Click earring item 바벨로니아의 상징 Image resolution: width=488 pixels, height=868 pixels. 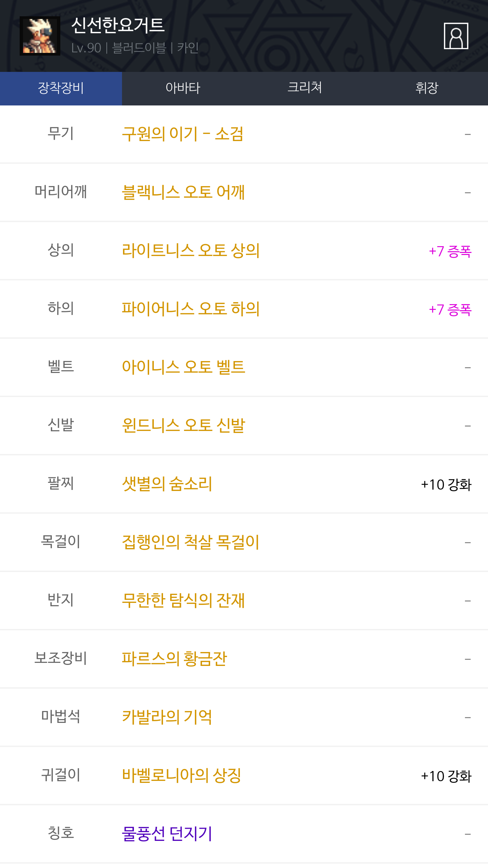pyautogui.click(x=182, y=775)
